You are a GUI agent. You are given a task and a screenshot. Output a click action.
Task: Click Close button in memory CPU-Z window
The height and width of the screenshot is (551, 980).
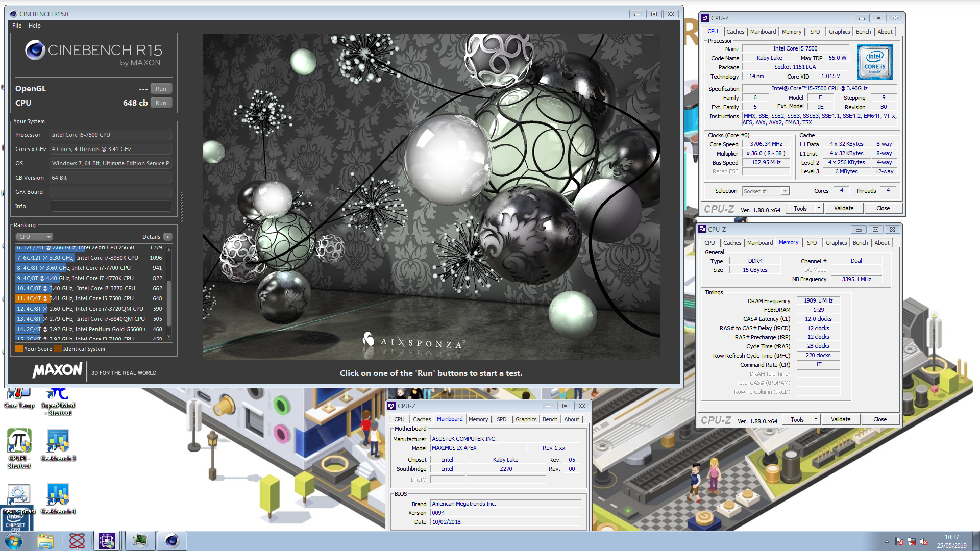880,419
